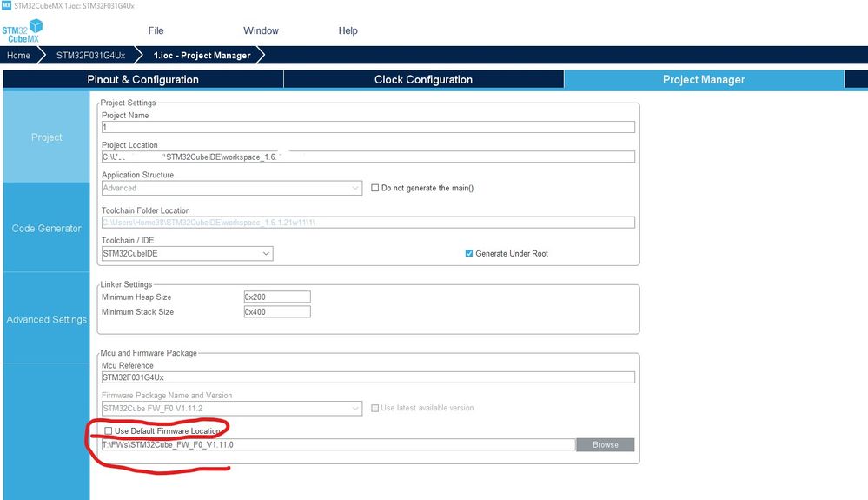Switch to Pinout & Configuration tab
This screenshot has height=500, width=868.
[142, 79]
